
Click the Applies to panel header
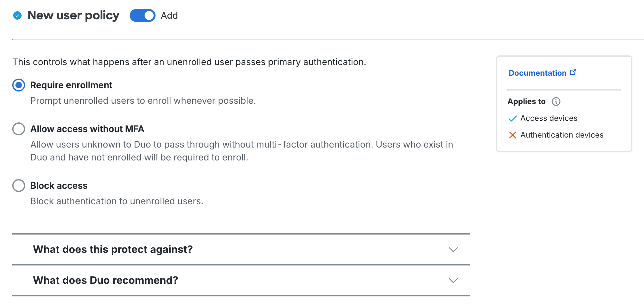click(x=526, y=101)
